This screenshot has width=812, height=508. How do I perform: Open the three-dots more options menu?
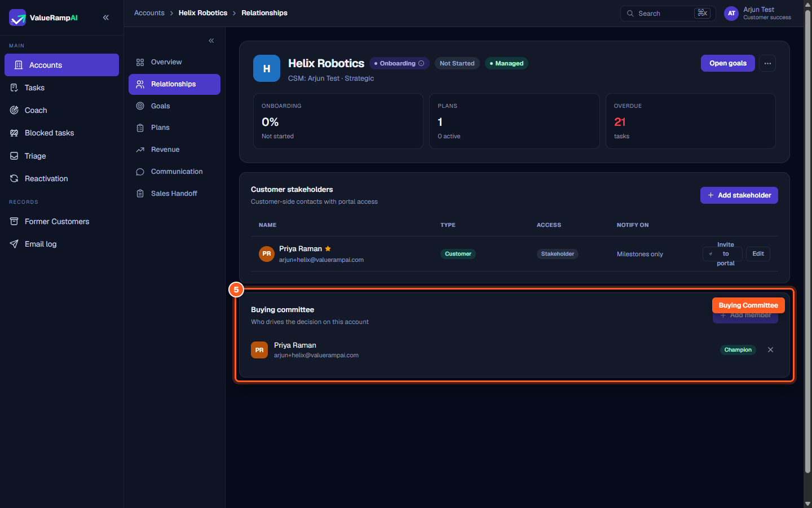767,63
